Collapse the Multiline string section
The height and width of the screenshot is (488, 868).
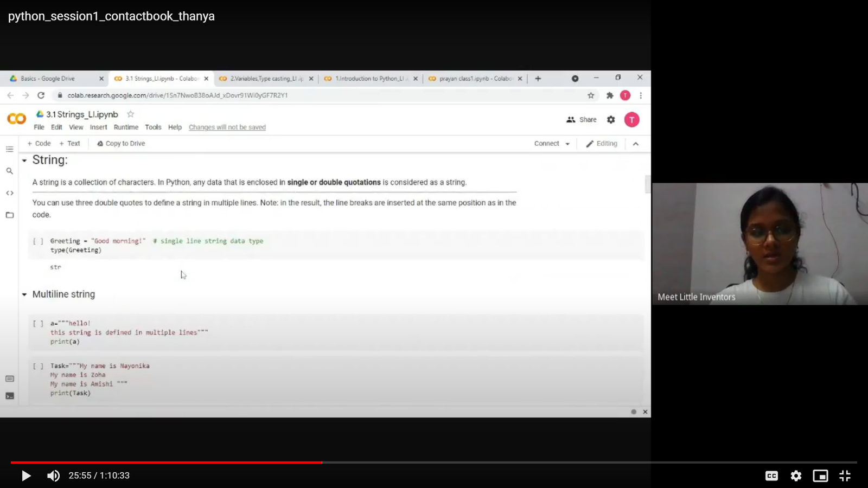(x=24, y=294)
